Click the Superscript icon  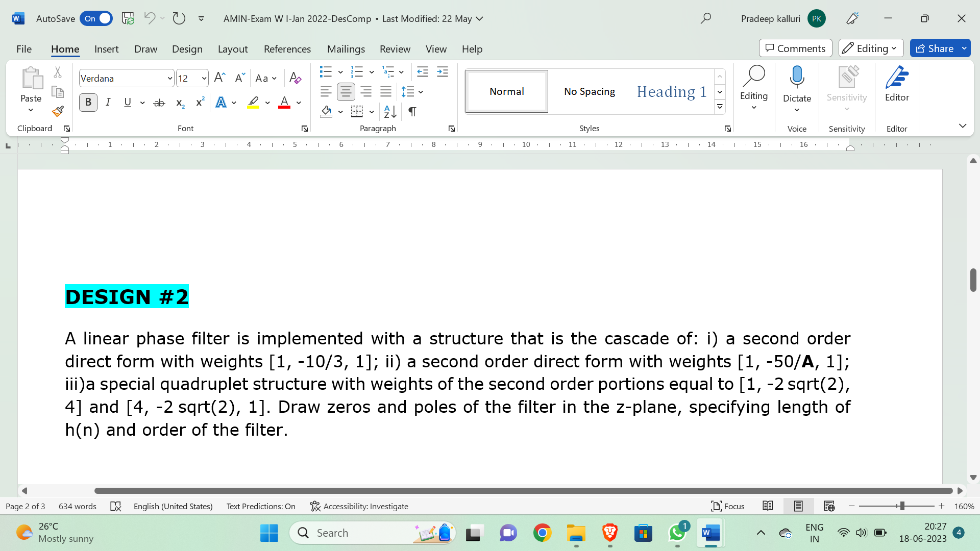[200, 102]
